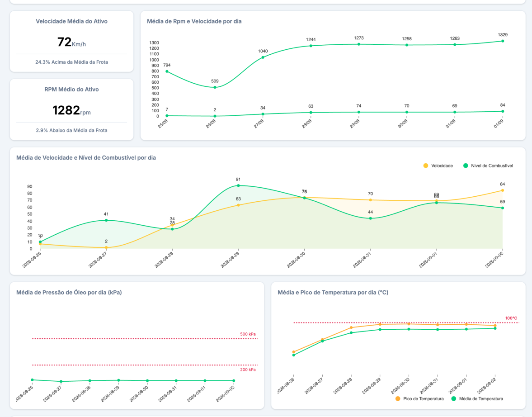
Task: Select the 1040 RPM data point
Action: [x=263, y=57]
